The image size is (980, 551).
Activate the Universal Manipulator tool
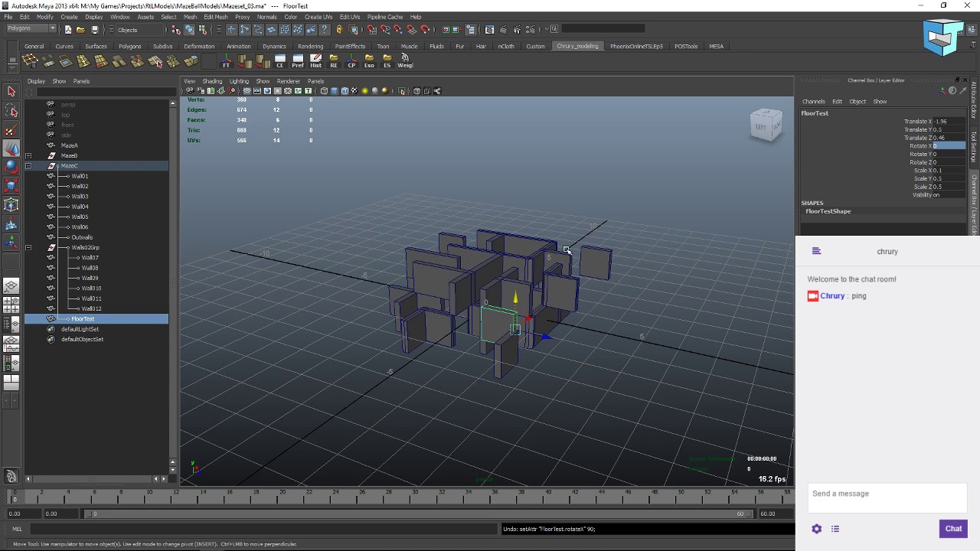[x=11, y=204]
